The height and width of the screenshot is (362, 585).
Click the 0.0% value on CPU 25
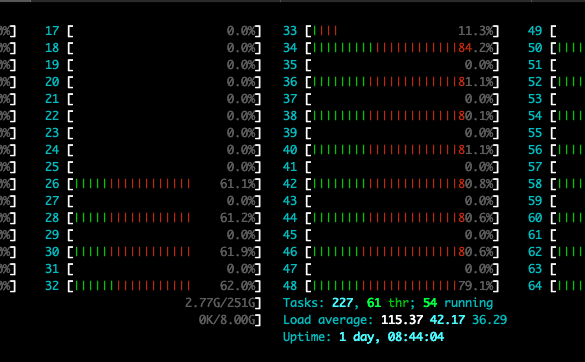tap(241, 167)
